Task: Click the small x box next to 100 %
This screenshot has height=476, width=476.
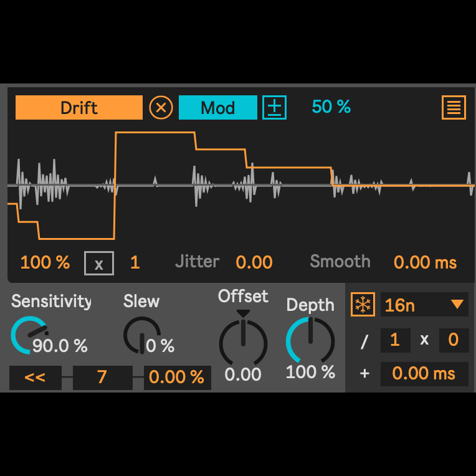Action: click(x=99, y=263)
